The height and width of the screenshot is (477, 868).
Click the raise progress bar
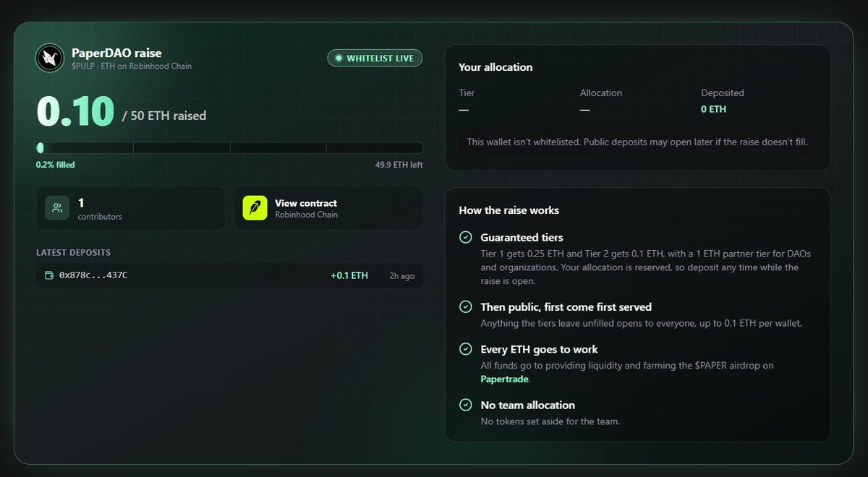coord(229,147)
